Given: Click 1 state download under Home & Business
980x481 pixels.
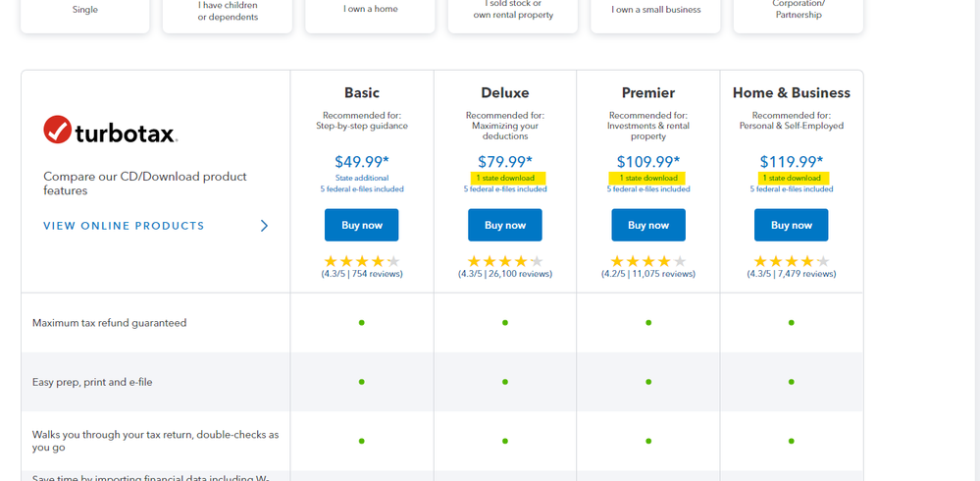Looking at the screenshot, I should point(792,179).
